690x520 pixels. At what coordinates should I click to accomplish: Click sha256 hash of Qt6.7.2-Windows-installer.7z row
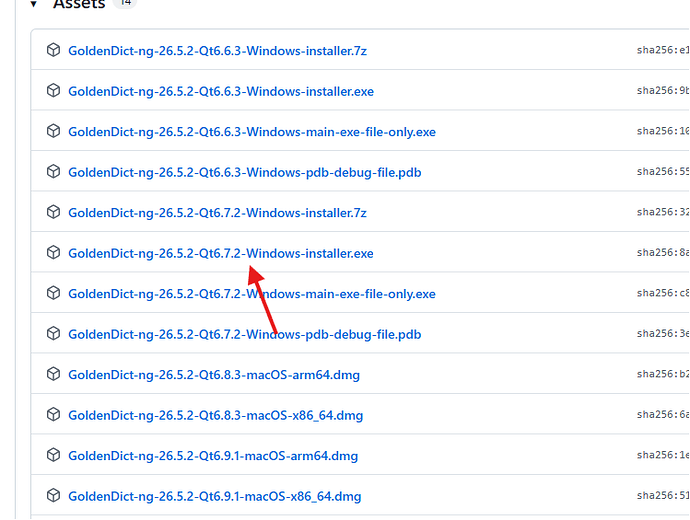click(663, 212)
